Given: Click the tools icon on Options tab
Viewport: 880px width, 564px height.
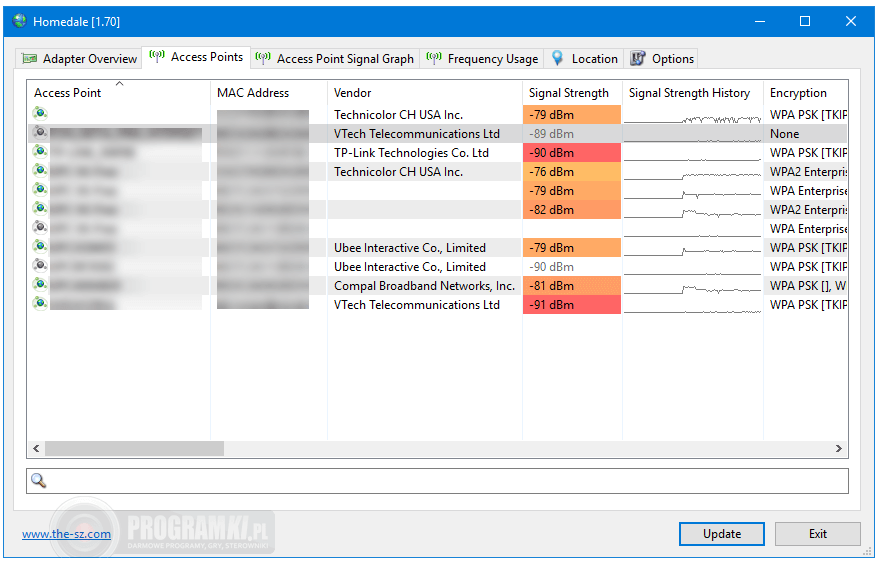Looking at the screenshot, I should click(x=638, y=58).
